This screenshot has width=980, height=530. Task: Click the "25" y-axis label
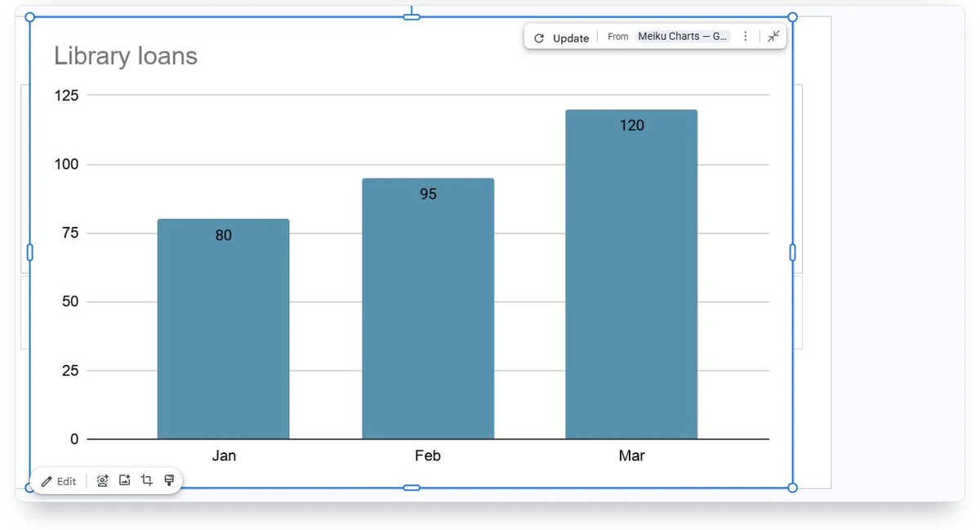pos(70,371)
